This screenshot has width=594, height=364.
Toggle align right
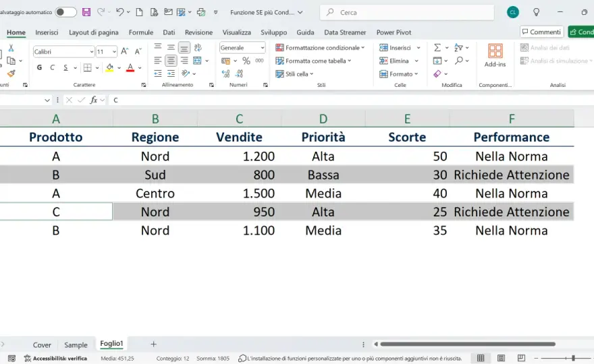[x=184, y=61]
